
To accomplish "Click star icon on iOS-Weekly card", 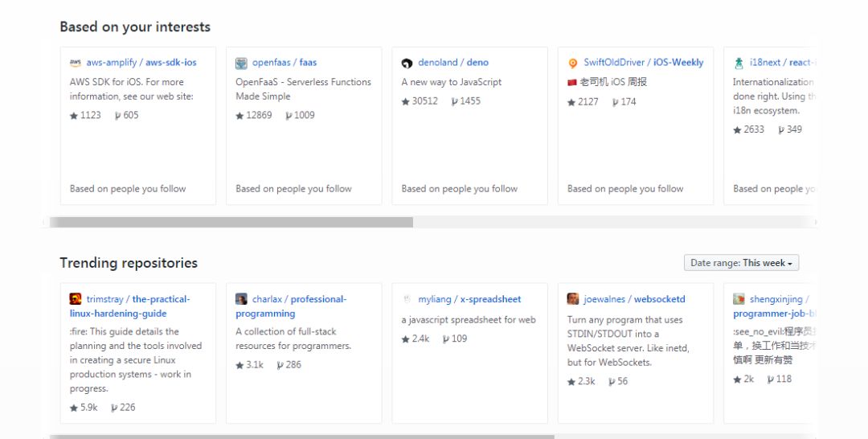I will click(x=572, y=102).
